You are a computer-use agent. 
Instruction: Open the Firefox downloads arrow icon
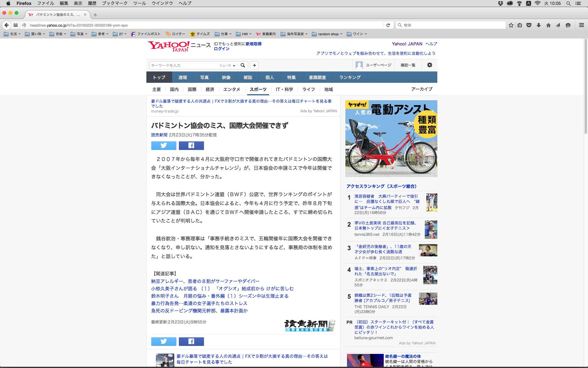(538, 25)
